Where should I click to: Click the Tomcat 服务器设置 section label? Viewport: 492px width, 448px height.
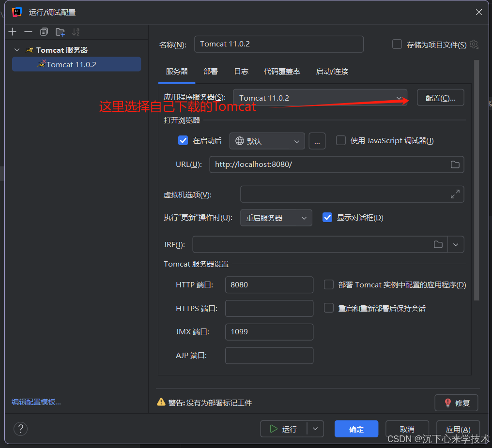coord(196,264)
